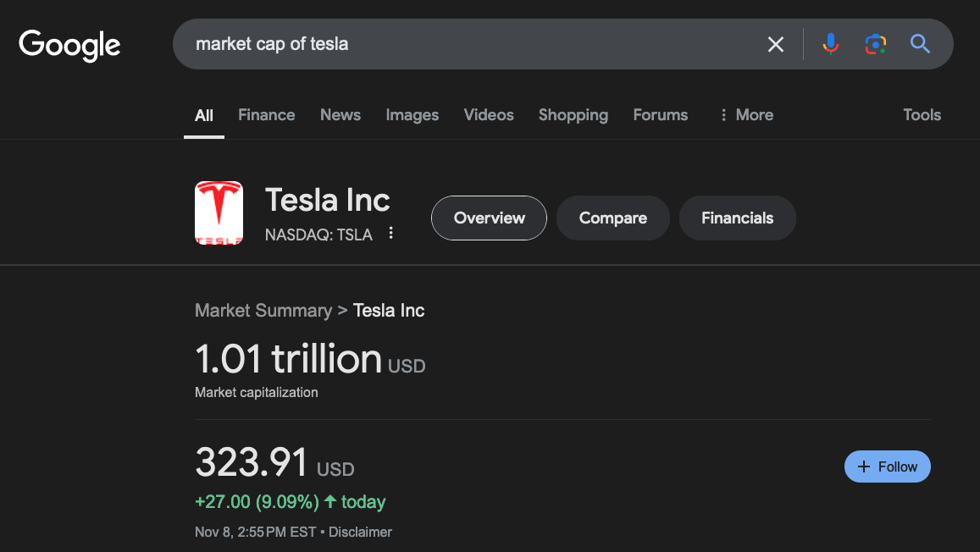Select the Overview chip for Tesla Inc
Screen dimensions: 980x552
(489, 218)
